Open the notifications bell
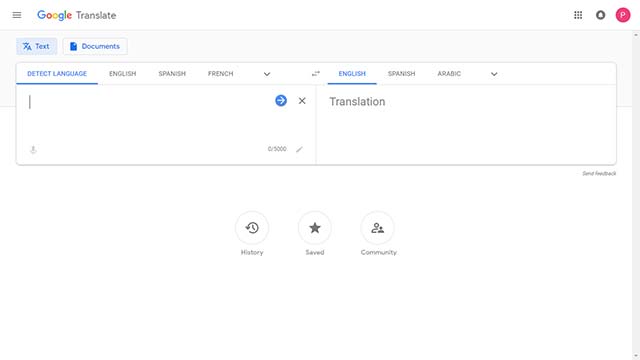 [x=600, y=15]
